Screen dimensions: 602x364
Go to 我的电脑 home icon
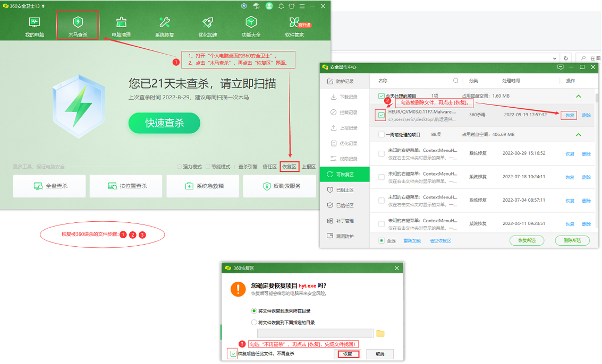[x=35, y=23]
